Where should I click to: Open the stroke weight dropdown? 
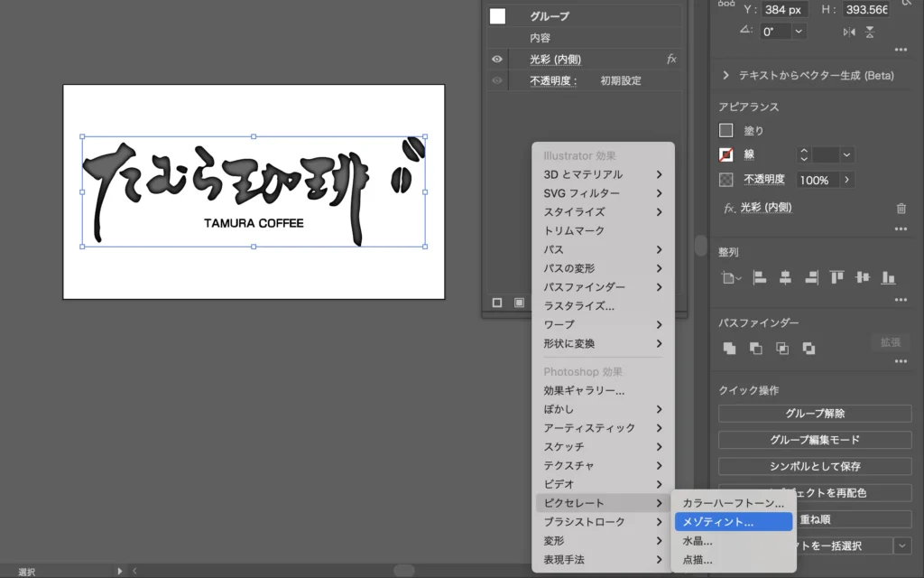[x=846, y=154]
